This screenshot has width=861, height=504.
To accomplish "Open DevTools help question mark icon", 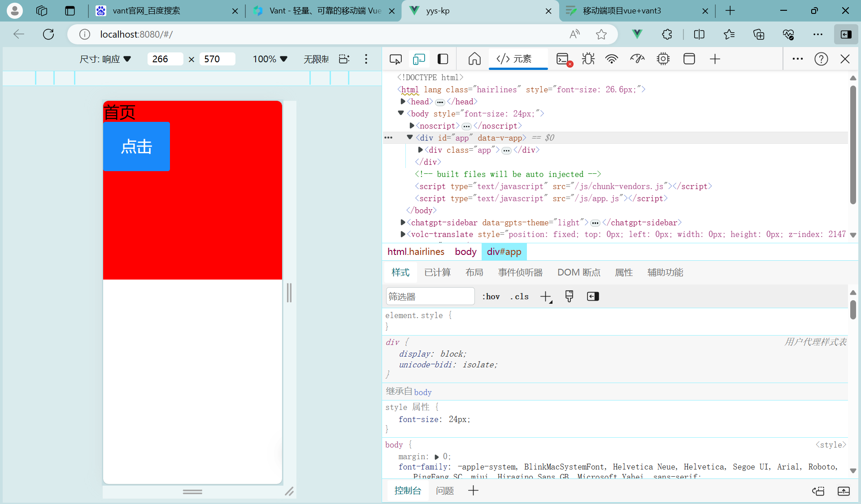I will [x=821, y=59].
